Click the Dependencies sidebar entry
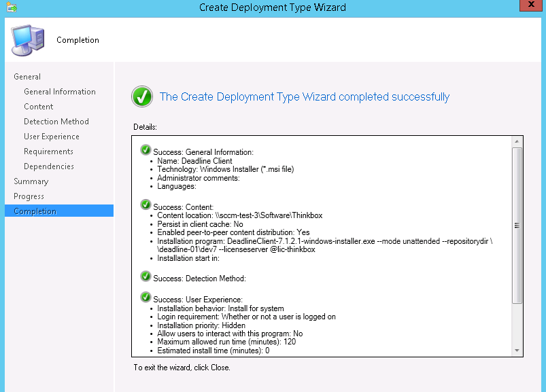Viewport: 546px width, 392px height. tap(48, 166)
